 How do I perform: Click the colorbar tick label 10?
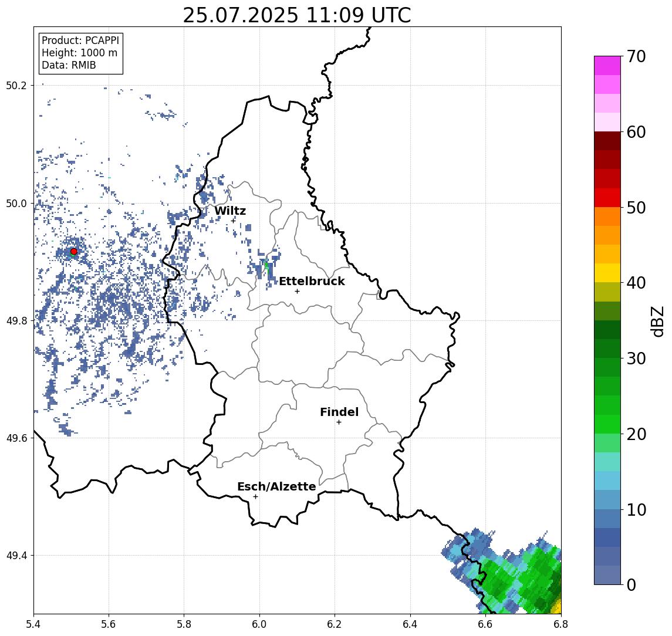pyautogui.click(x=636, y=509)
